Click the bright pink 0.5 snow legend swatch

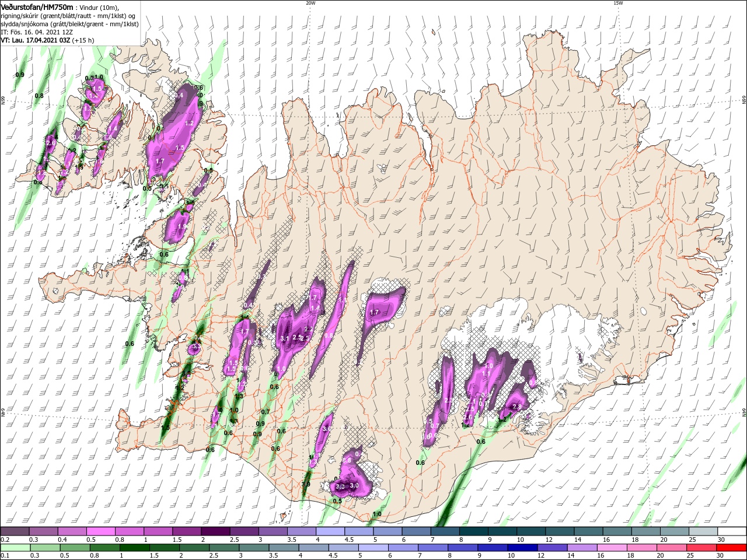pyautogui.click(x=100, y=531)
